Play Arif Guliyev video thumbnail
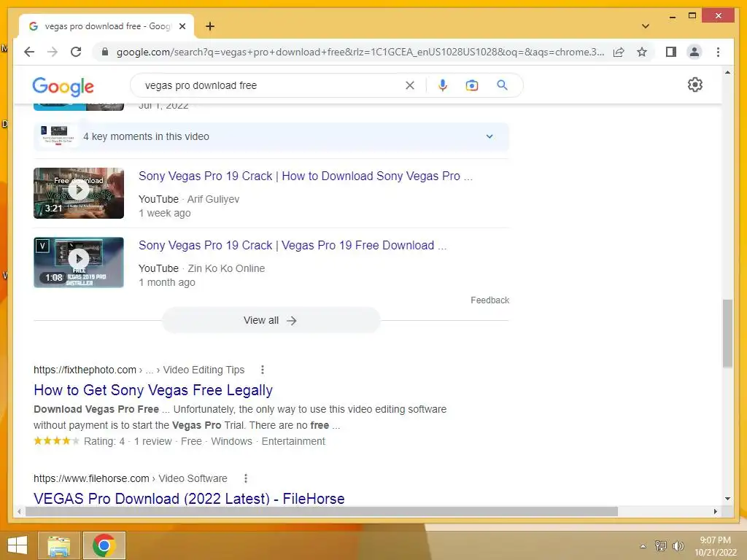The image size is (747, 560). pyautogui.click(x=79, y=192)
